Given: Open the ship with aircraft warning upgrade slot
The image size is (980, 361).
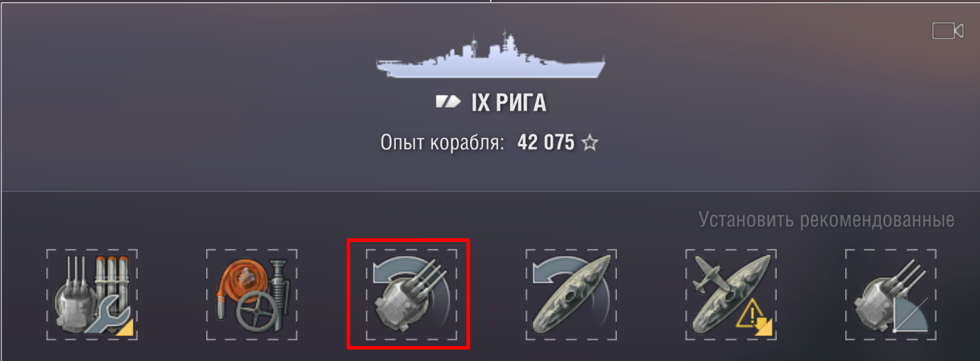Looking at the screenshot, I should tap(731, 295).
